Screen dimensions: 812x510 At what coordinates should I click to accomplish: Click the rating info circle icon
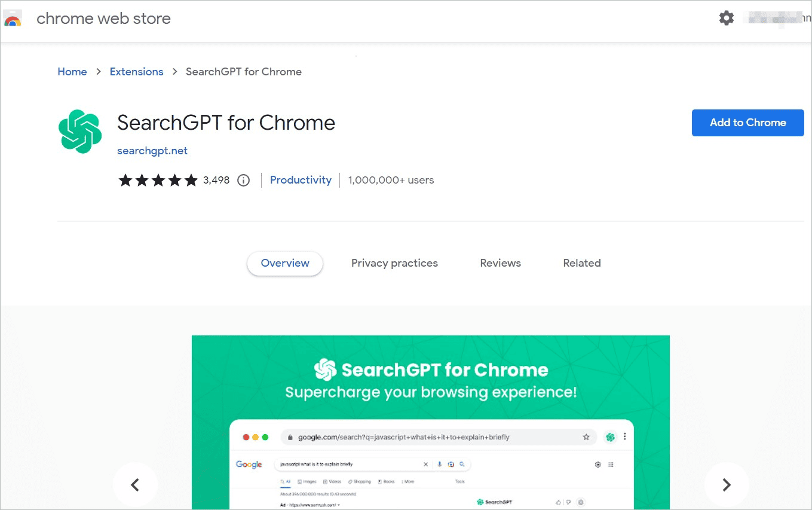click(243, 180)
